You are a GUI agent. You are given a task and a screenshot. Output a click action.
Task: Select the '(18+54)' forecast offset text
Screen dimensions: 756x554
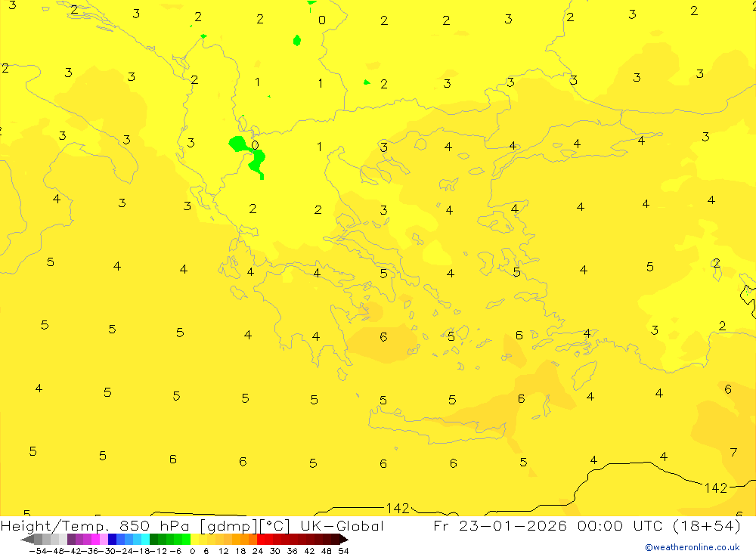point(706,525)
